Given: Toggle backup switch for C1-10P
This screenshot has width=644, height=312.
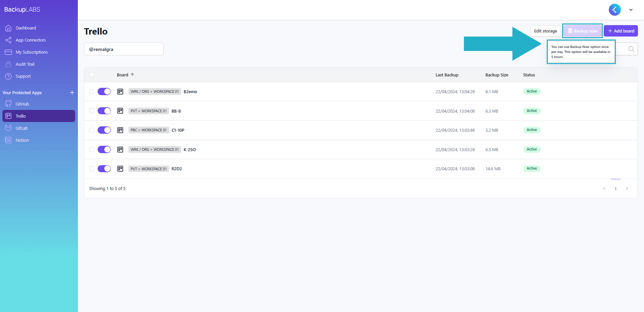Looking at the screenshot, I should click(x=104, y=130).
